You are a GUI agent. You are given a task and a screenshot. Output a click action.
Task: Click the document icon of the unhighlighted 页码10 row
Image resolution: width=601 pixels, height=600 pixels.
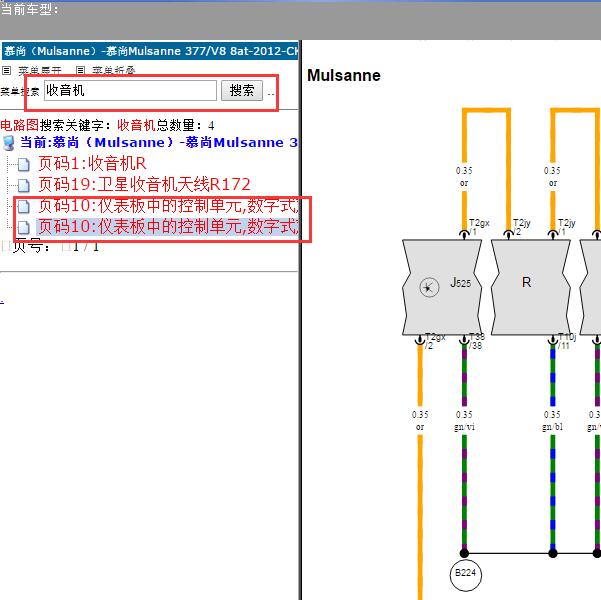point(24,206)
